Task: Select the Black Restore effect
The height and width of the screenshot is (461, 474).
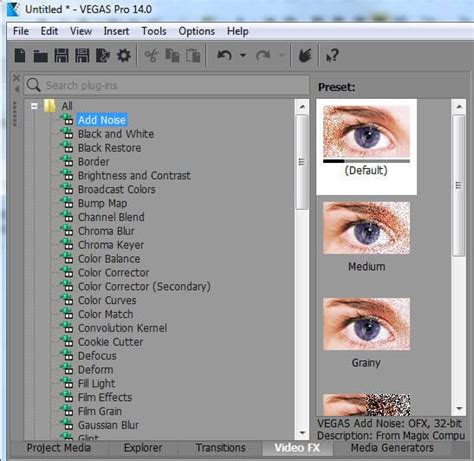Action: pyautogui.click(x=109, y=148)
